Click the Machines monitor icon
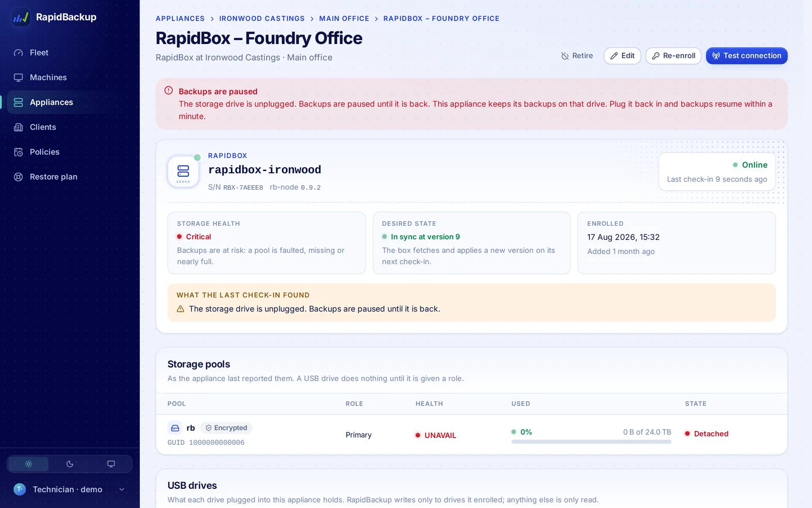 pos(19,77)
